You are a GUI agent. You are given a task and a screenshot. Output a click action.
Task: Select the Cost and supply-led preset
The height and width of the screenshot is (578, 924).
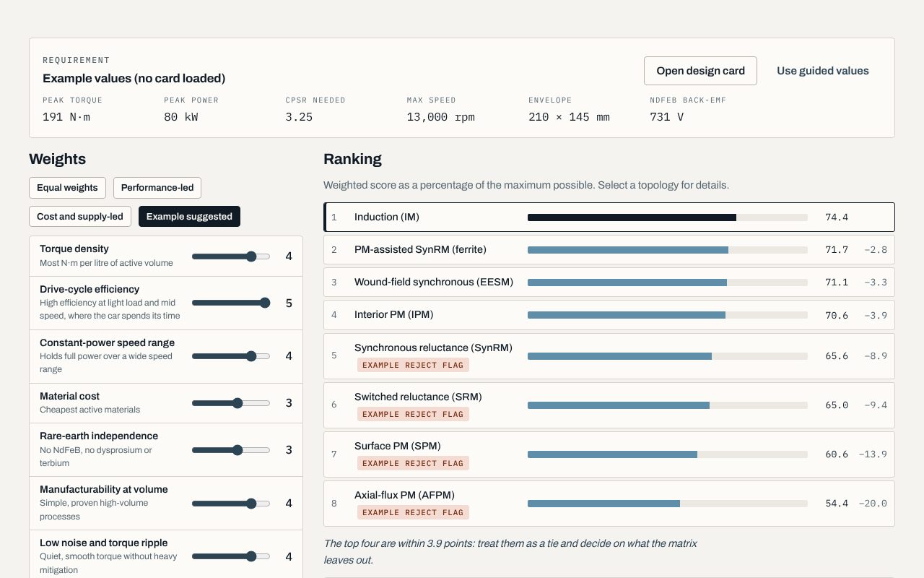tap(80, 217)
